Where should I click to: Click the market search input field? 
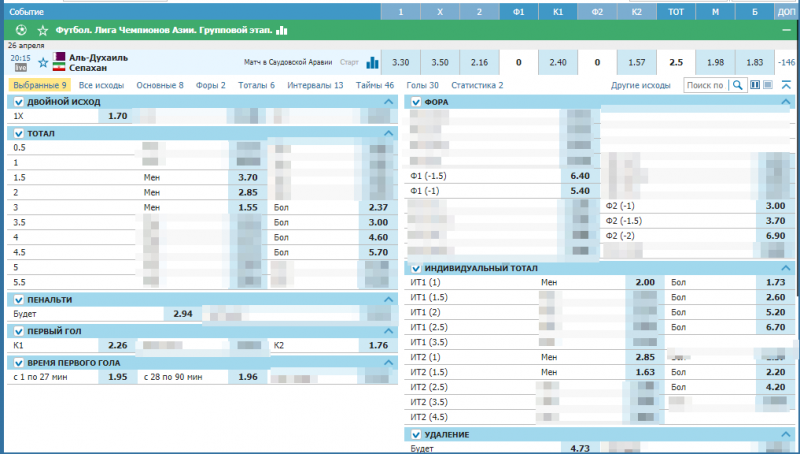[x=706, y=86]
